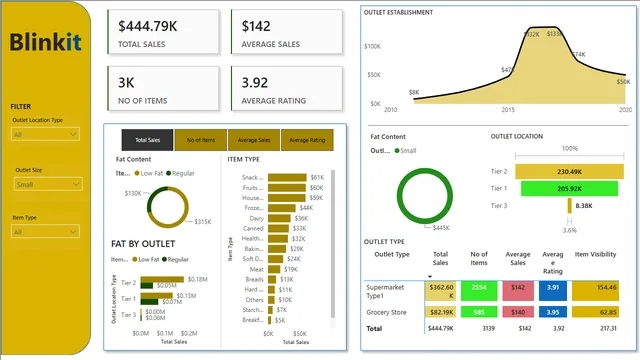Click the $362.60K Supermarket total sales cell
This screenshot has height=360, width=640.
point(441,291)
